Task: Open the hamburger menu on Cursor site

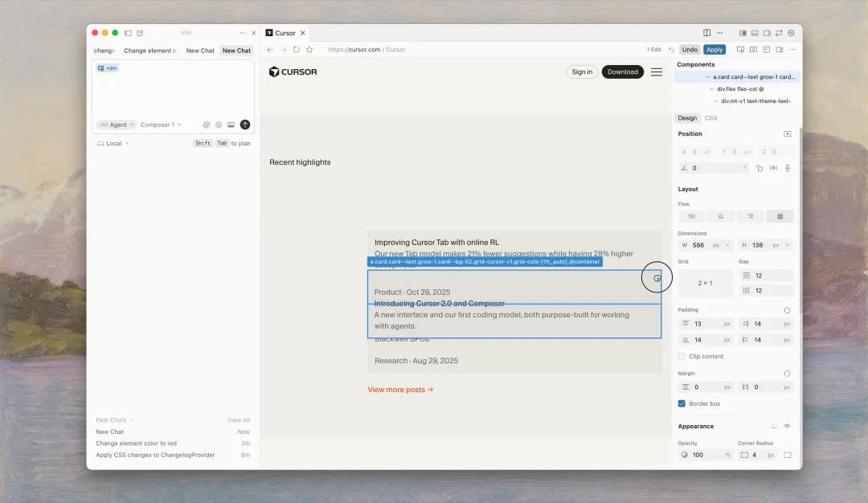Action: 657,72
